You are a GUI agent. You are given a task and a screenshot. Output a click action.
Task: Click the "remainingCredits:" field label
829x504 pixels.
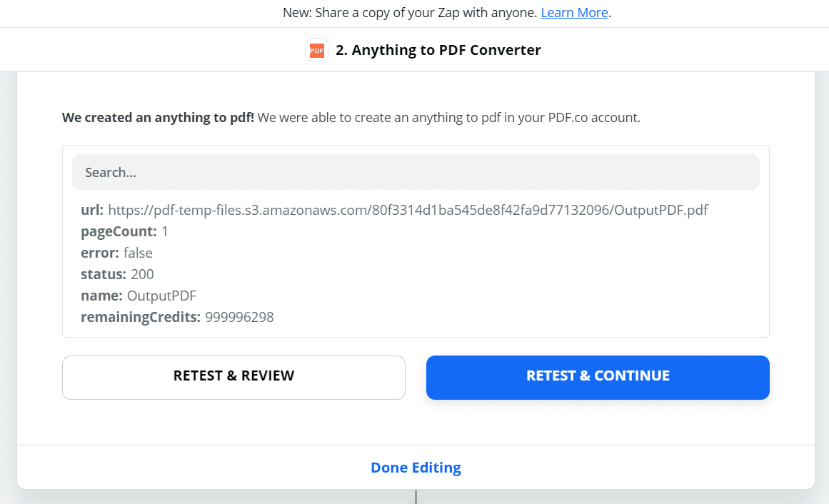click(141, 317)
